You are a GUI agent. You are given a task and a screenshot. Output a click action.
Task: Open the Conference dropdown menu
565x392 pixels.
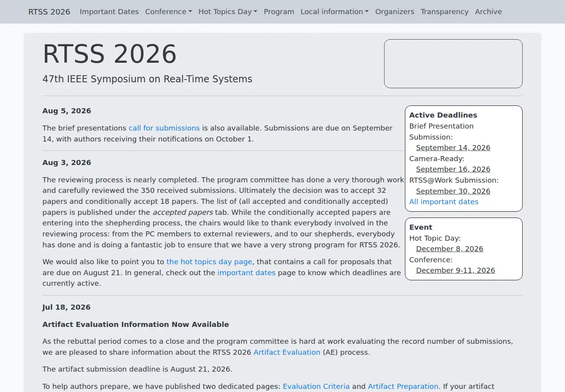click(168, 12)
